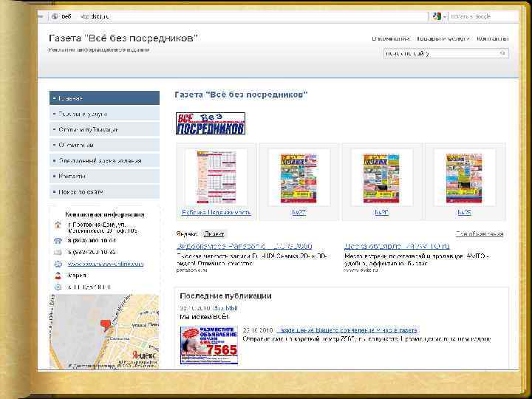Open the 'Это мы!' publication link
The image size is (532, 399).
[225, 308]
